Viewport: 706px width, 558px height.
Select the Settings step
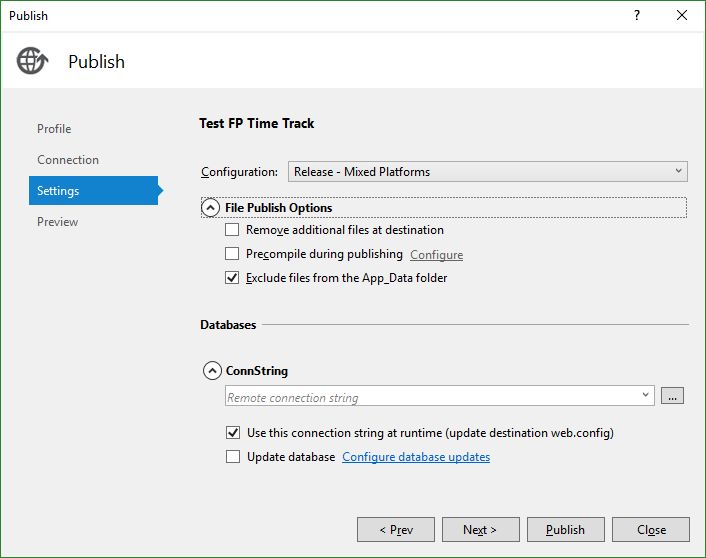93,191
